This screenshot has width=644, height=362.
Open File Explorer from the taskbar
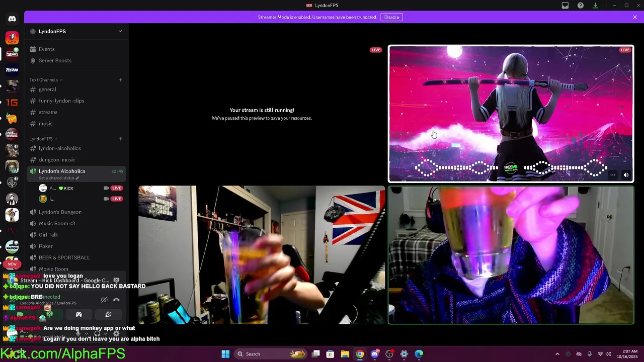[345, 354]
